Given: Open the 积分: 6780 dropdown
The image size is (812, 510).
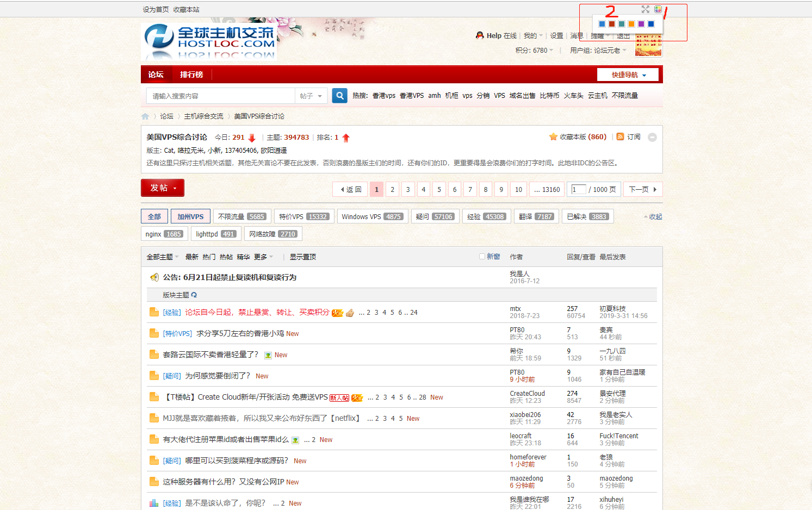Looking at the screenshot, I should pyautogui.click(x=534, y=51).
